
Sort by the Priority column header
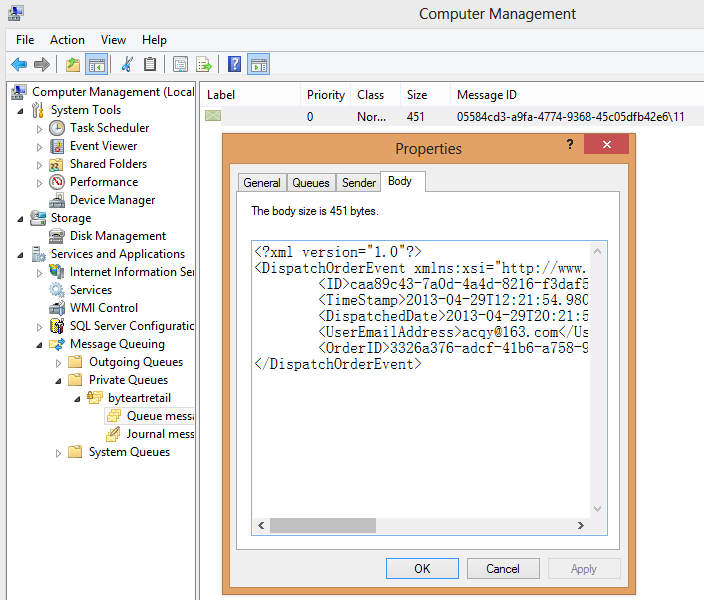coord(326,95)
